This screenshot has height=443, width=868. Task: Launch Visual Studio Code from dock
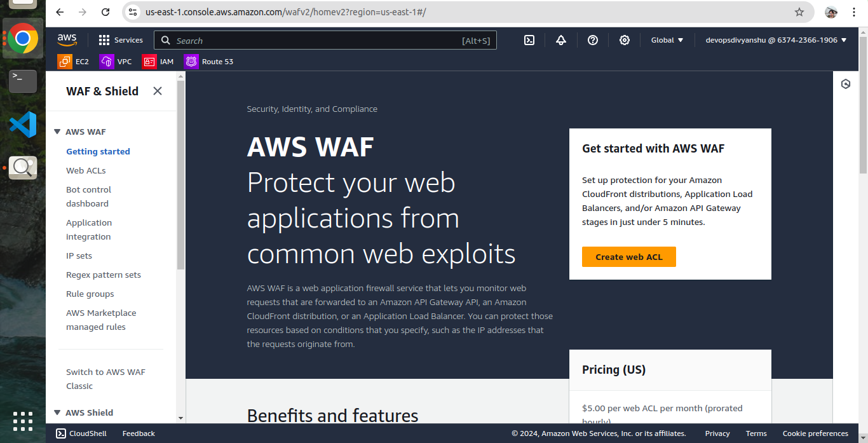click(23, 125)
